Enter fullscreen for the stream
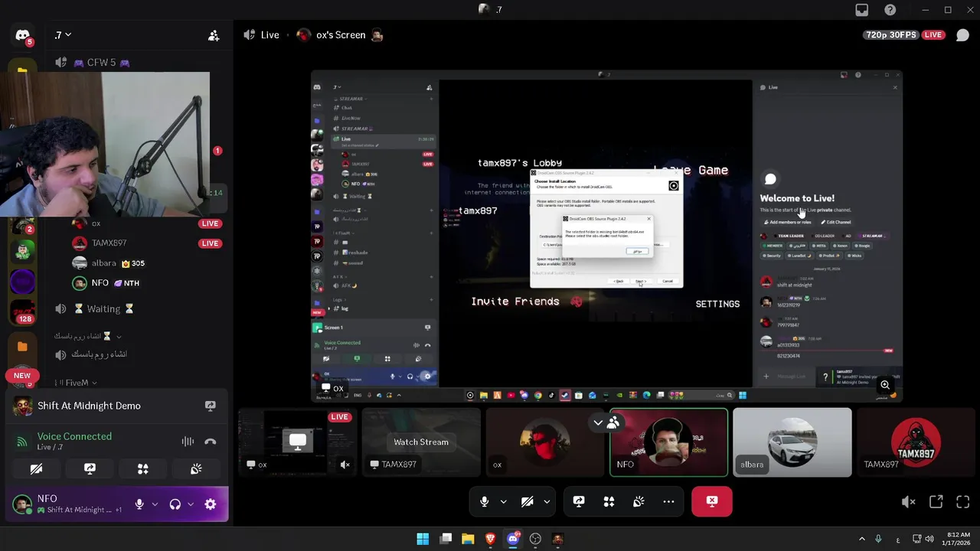Viewport: 980px width, 551px height. (963, 502)
